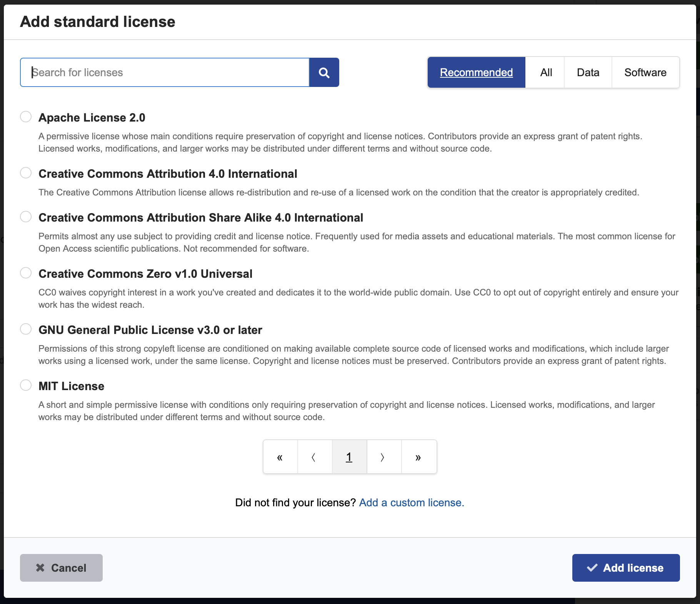Select GNU General Public License v3.0
Image resolution: width=700 pixels, height=604 pixels.
pyautogui.click(x=26, y=329)
